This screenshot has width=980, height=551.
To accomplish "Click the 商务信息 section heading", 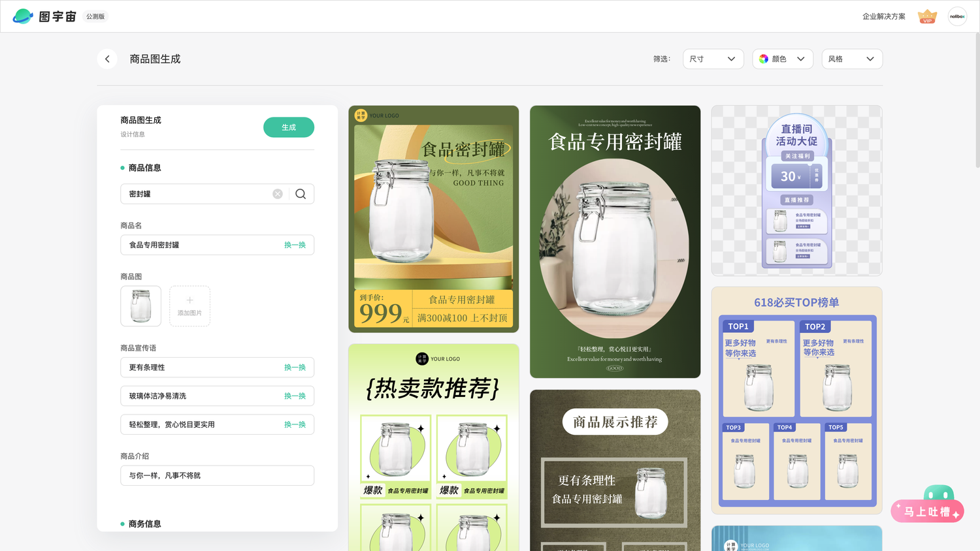I will (144, 524).
